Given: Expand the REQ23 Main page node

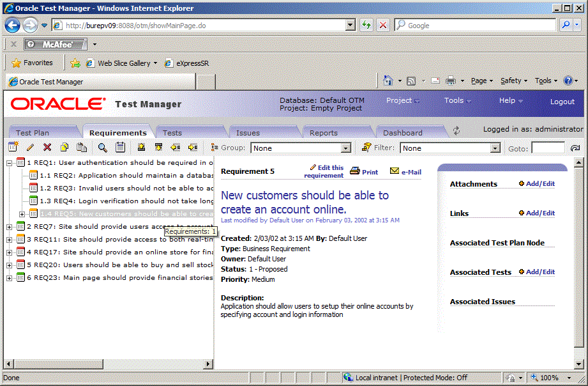Looking at the screenshot, I should pos(10,278).
